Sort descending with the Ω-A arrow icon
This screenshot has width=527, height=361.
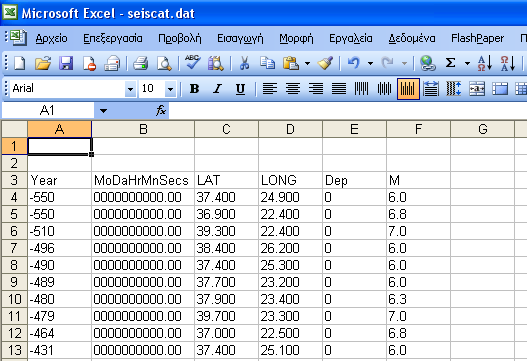pos(508,63)
